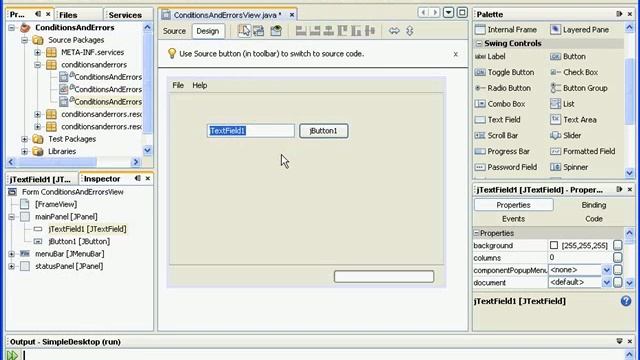The image size is (640, 360).
Task: Switch to the Services tab
Action: coord(125,15)
